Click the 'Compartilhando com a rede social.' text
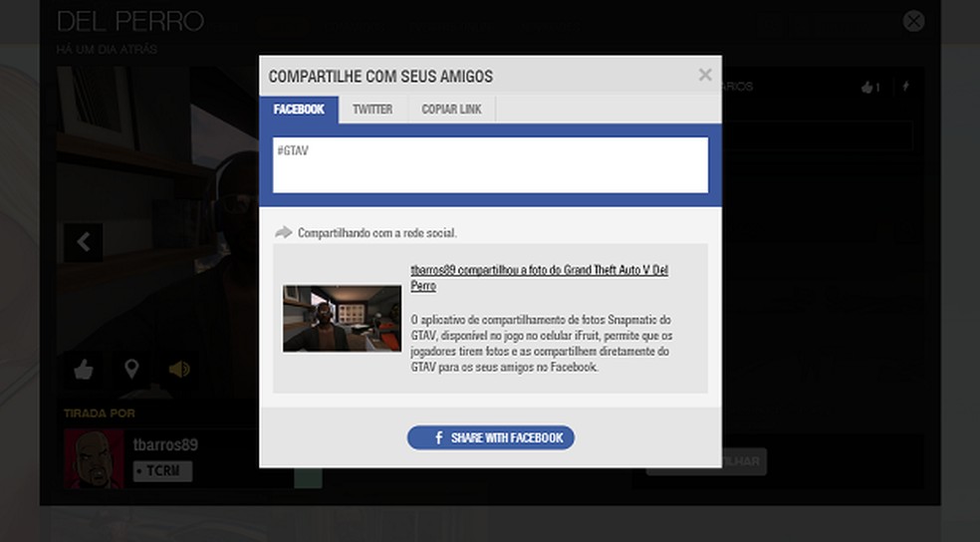 pos(376,232)
